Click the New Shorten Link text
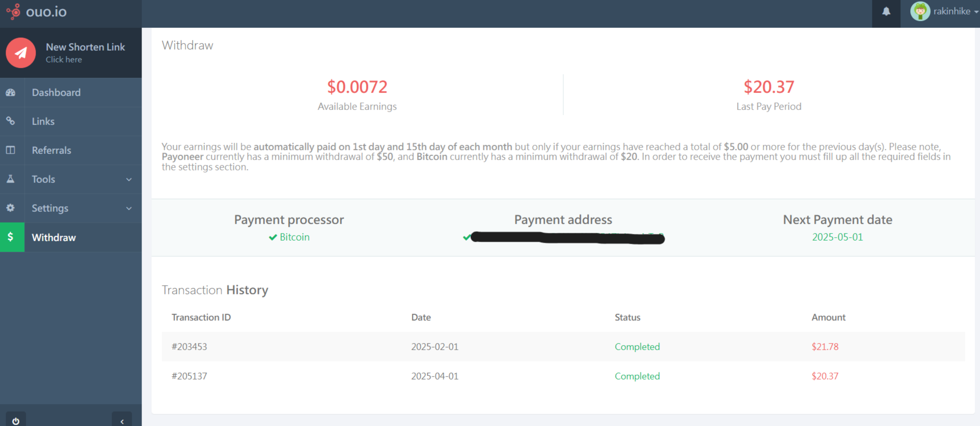 85,47
